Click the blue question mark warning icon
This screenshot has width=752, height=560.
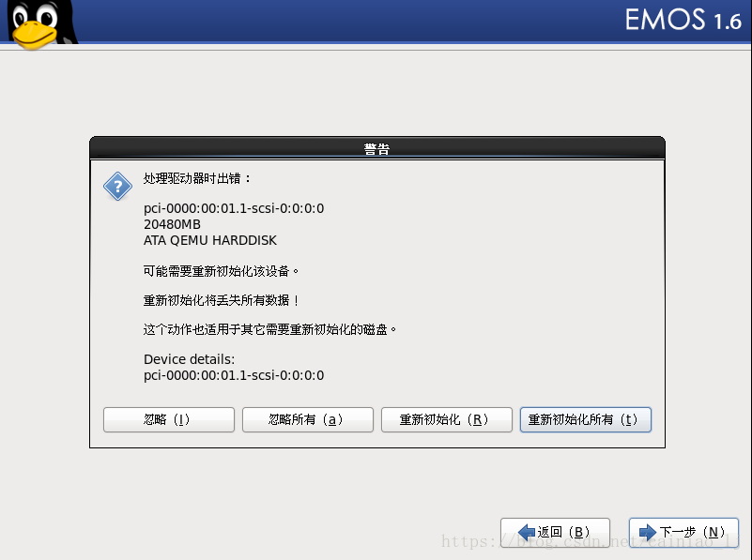click(x=117, y=187)
